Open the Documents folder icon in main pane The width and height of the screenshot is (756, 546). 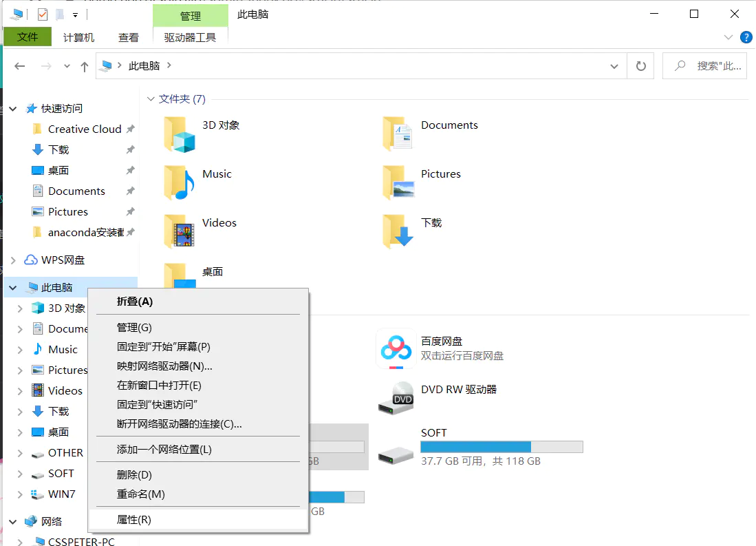398,134
